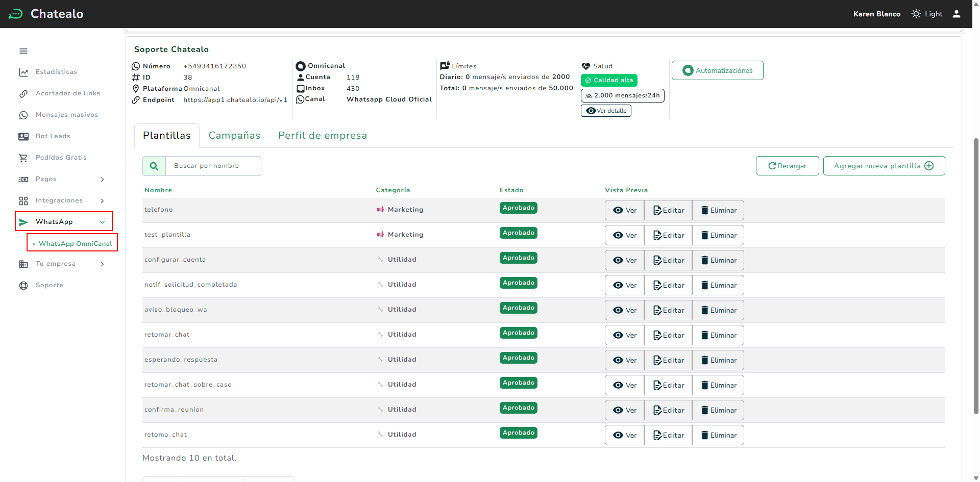Expand the Integraciones submenu chevron
Screen dimensions: 980x482
pyautogui.click(x=102, y=201)
